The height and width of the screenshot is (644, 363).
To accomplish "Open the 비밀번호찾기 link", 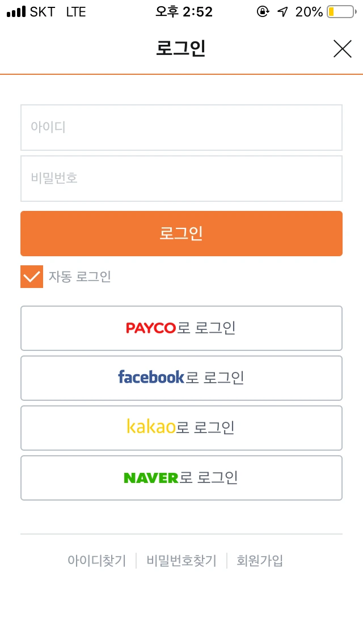I will tap(181, 561).
